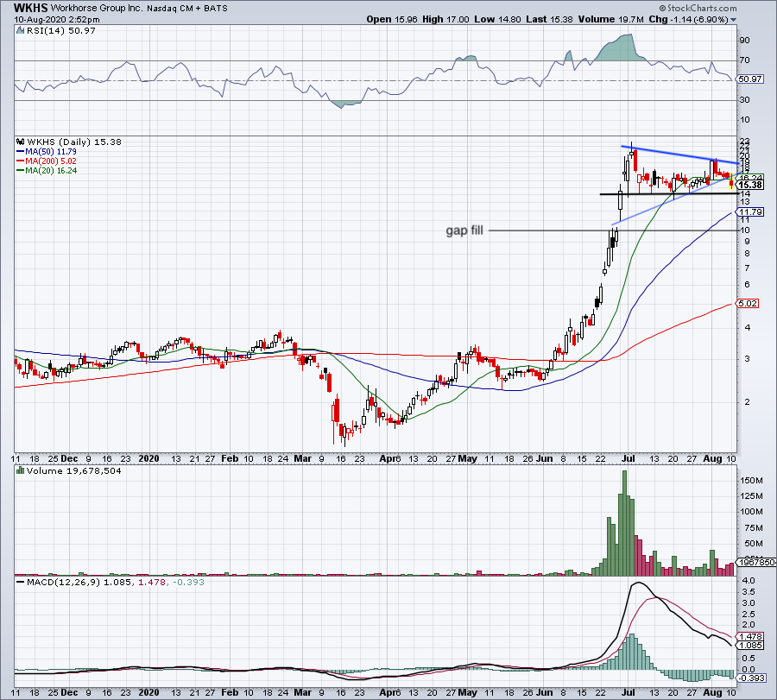
Task: Open the StockCharts.com copyright link
Action: click(698, 8)
